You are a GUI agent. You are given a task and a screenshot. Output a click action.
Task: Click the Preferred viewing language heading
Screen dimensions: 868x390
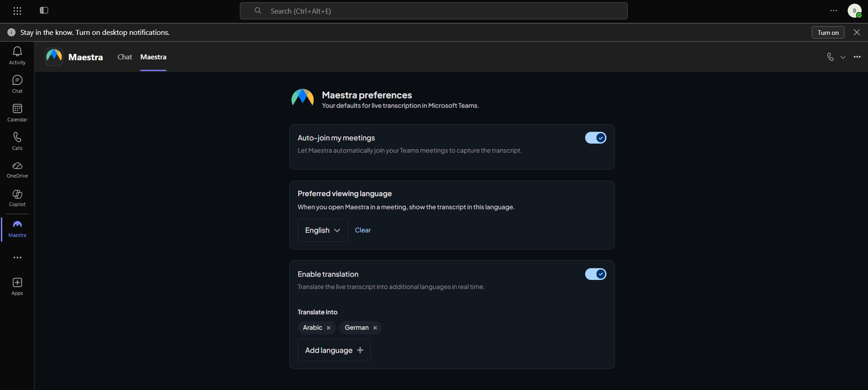[344, 193]
